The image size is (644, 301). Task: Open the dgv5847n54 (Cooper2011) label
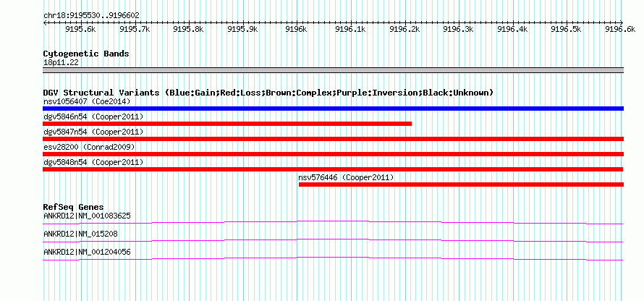coord(93,132)
